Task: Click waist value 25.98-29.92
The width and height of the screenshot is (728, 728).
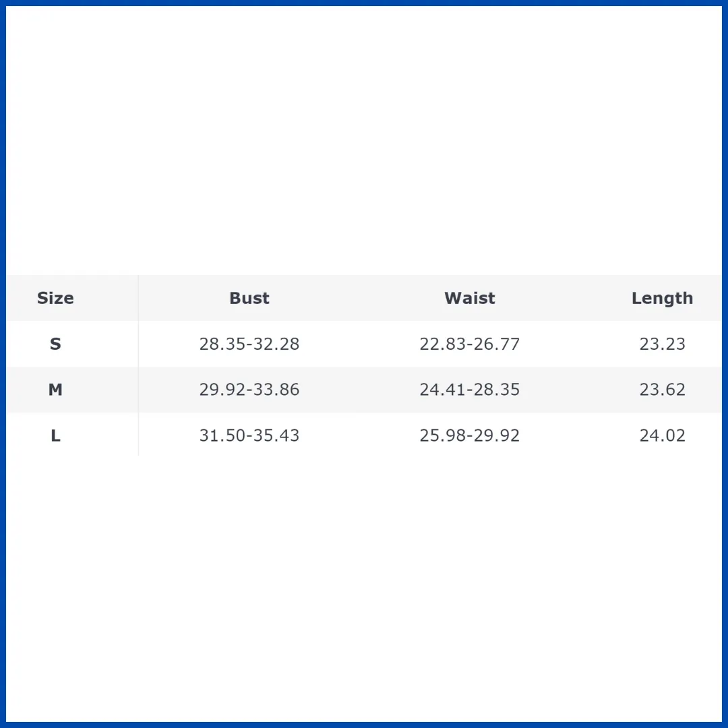Action: tap(469, 435)
